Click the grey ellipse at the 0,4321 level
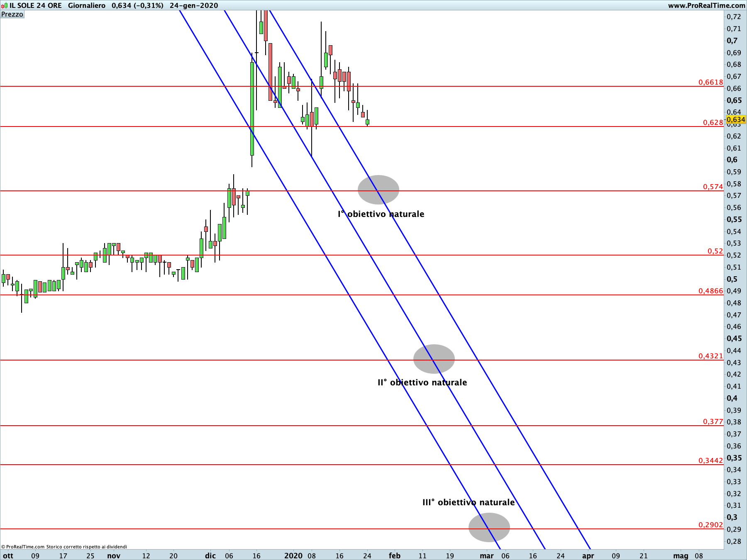This screenshot has width=747, height=560. tap(434, 359)
